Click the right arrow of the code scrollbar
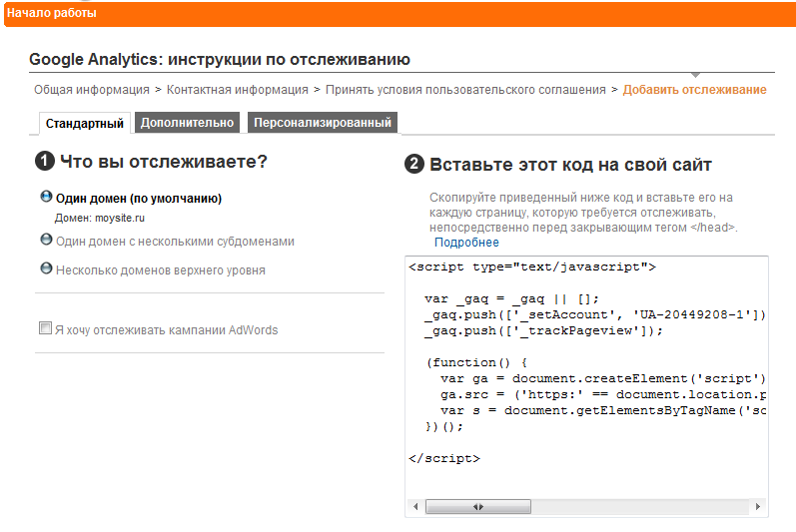Screen dimensions: 796x532 (760, 507)
